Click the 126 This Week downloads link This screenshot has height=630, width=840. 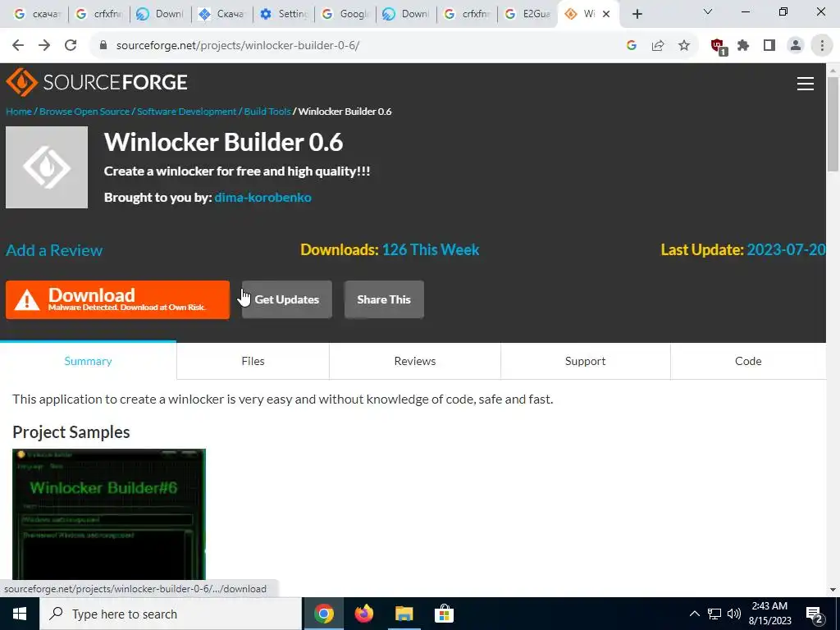(x=431, y=249)
